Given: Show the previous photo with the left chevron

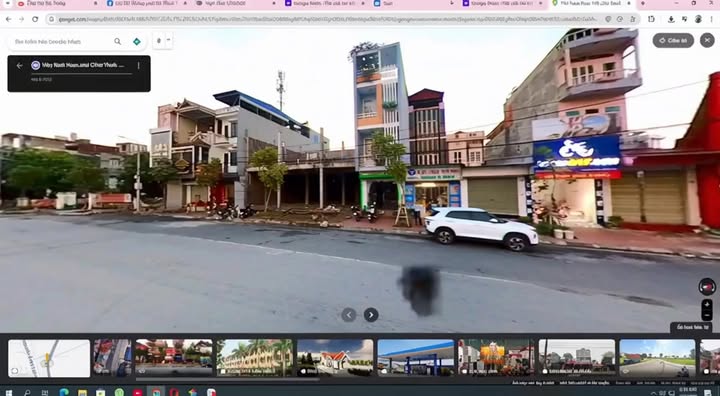Looking at the screenshot, I should [349, 315].
